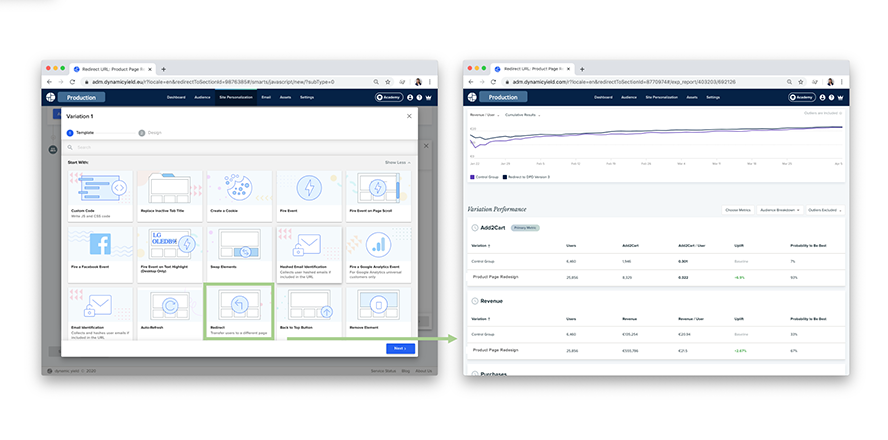Open the Revenue / User metric dropdown
This screenshot has height=440, width=888.
[485, 115]
